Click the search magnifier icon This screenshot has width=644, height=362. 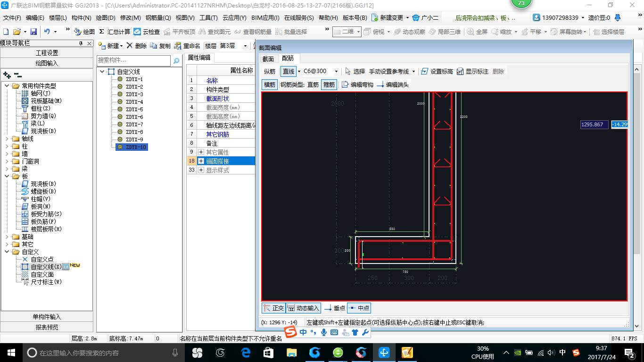coord(176,61)
